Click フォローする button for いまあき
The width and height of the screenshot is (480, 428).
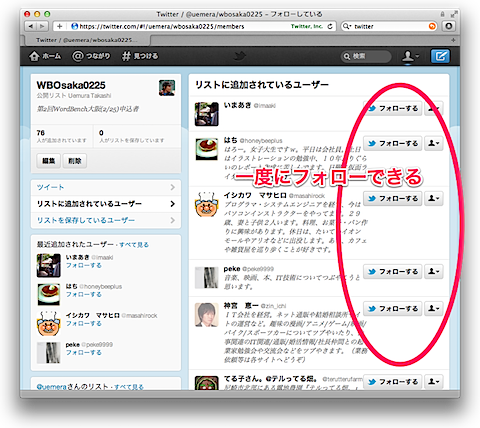(392, 108)
